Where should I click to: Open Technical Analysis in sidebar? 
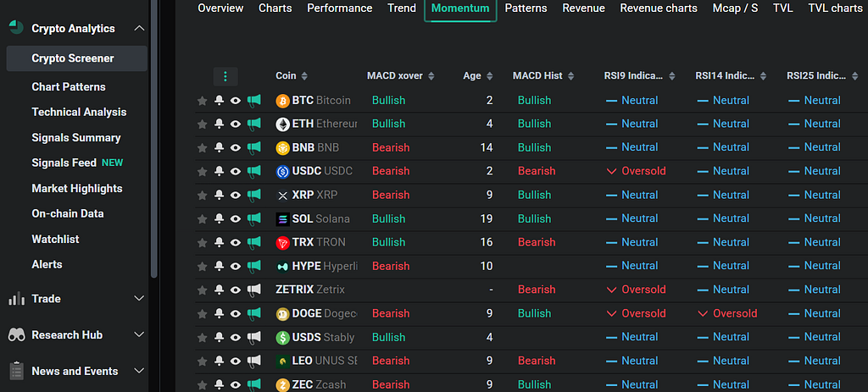point(79,113)
